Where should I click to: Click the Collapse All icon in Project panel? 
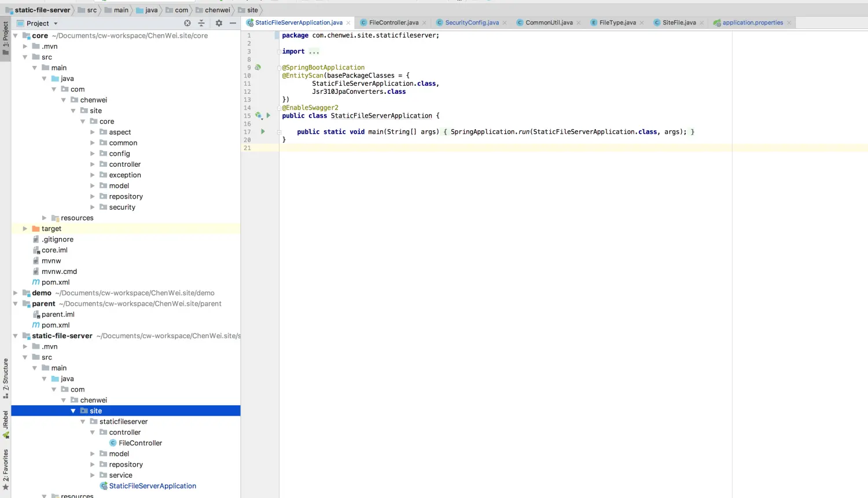[x=201, y=23]
